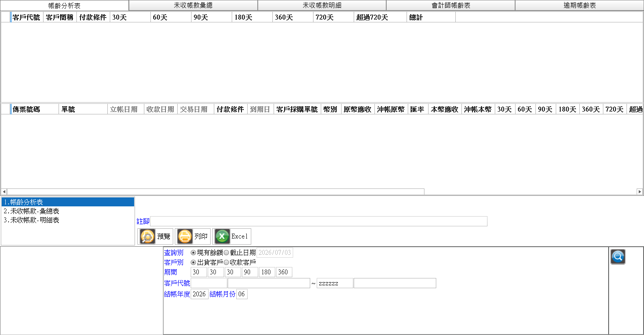Click the 總計 column header

tap(431, 18)
